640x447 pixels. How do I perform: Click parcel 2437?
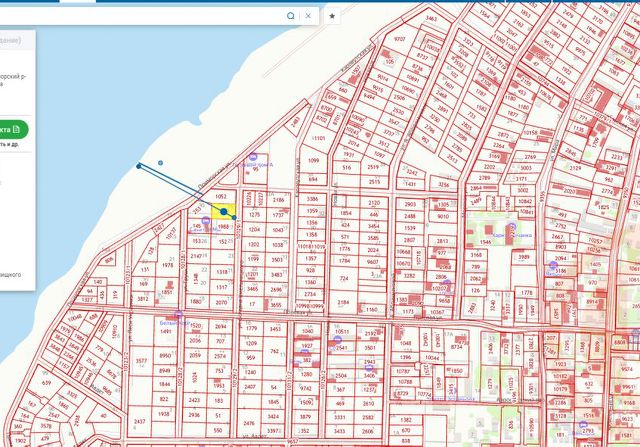tap(140, 421)
